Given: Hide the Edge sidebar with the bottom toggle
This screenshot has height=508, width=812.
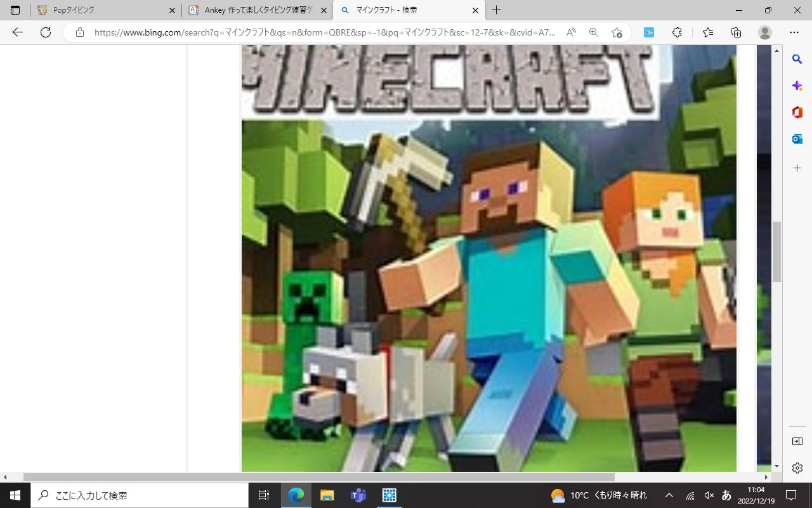Looking at the screenshot, I should 797,441.
